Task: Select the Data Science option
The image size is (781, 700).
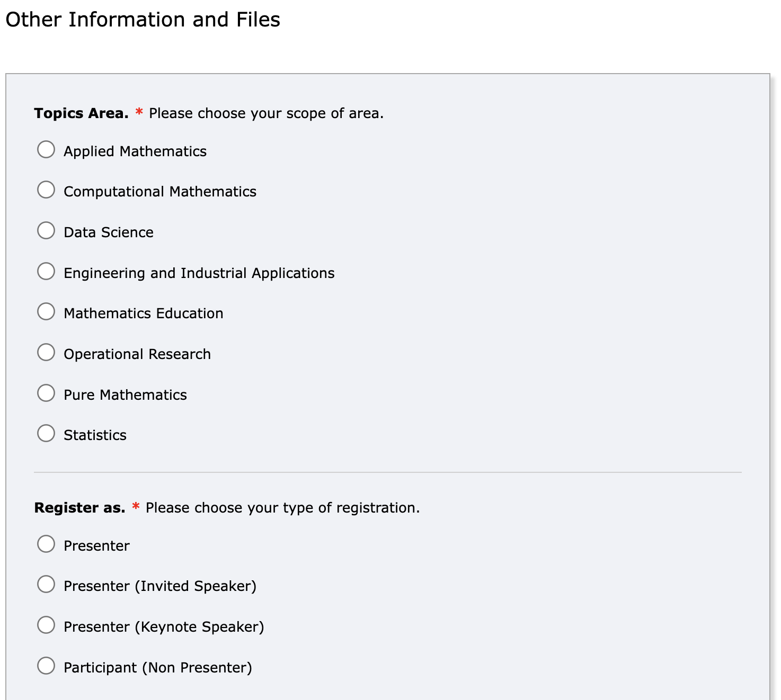Action: click(x=46, y=230)
